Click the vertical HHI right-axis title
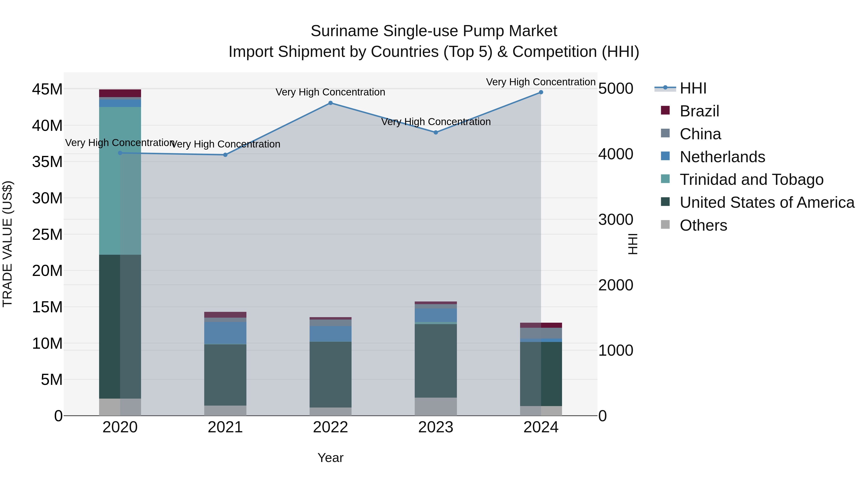The height and width of the screenshot is (488, 868). tap(633, 244)
